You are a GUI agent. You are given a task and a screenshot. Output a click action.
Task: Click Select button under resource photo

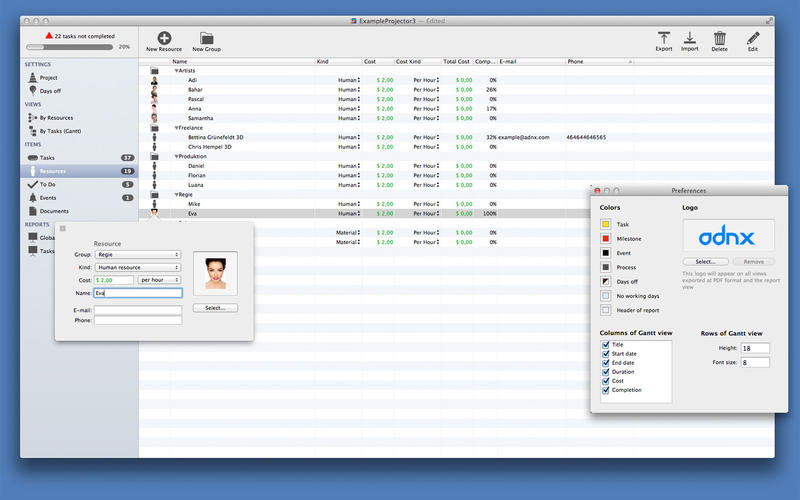click(x=215, y=308)
